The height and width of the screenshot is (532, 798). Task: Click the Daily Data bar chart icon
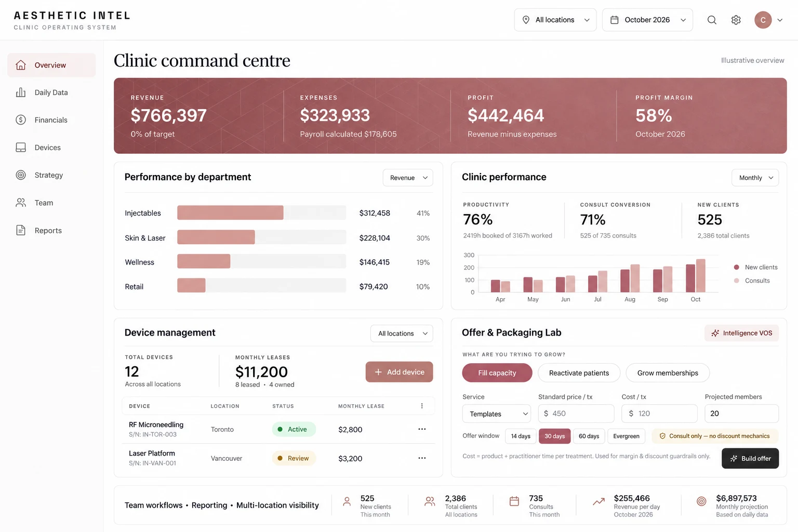21,92
